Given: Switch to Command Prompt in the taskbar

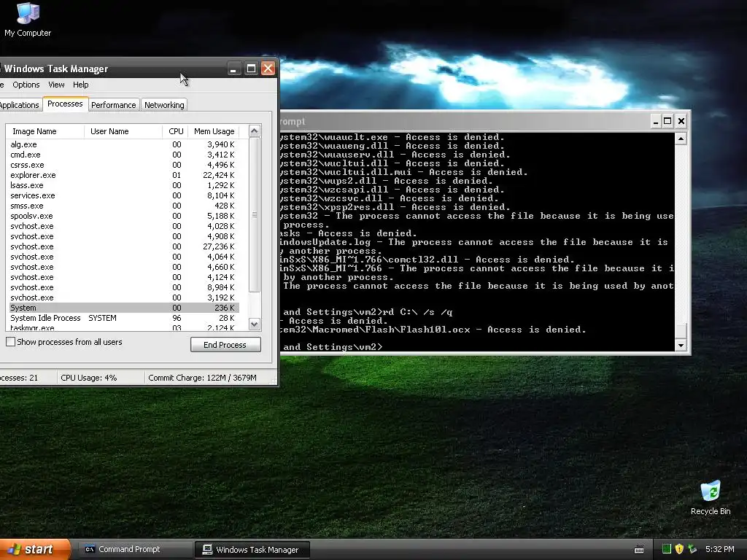Looking at the screenshot, I should coord(134,550).
